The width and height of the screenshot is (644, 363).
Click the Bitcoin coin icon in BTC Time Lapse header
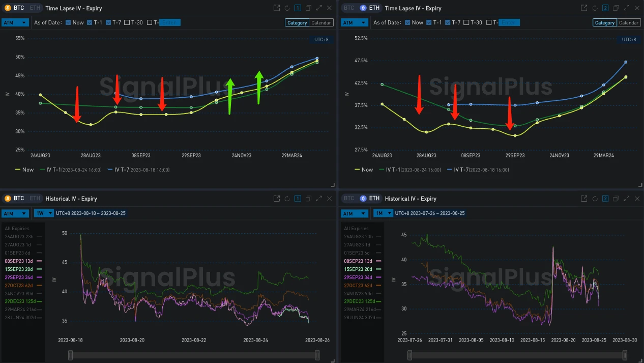(8, 8)
